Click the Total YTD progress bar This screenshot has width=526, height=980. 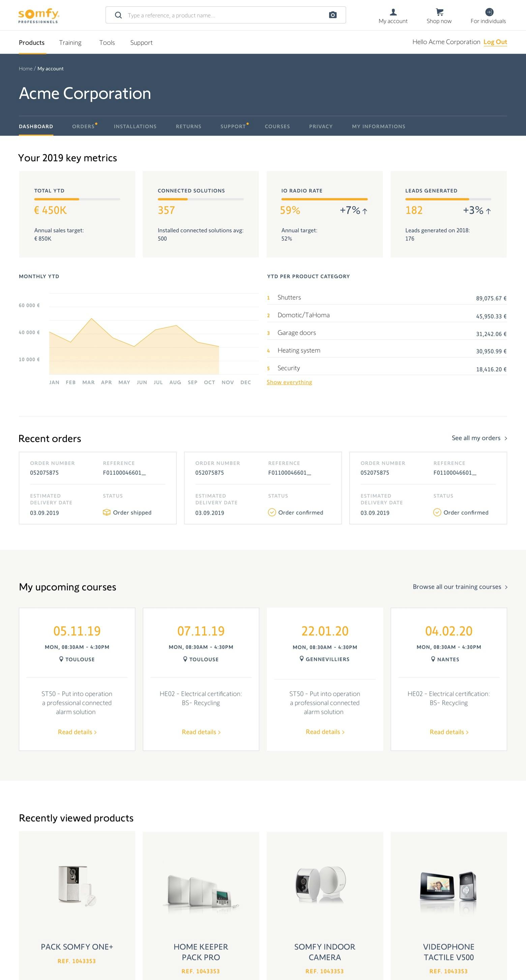pos(77,199)
